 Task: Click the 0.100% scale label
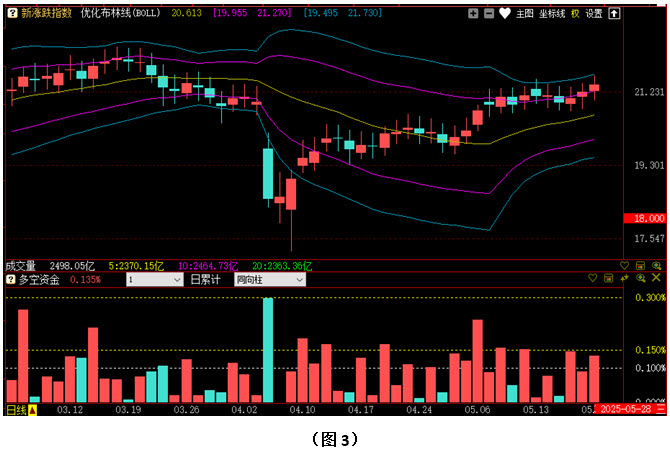pyautogui.click(x=650, y=368)
